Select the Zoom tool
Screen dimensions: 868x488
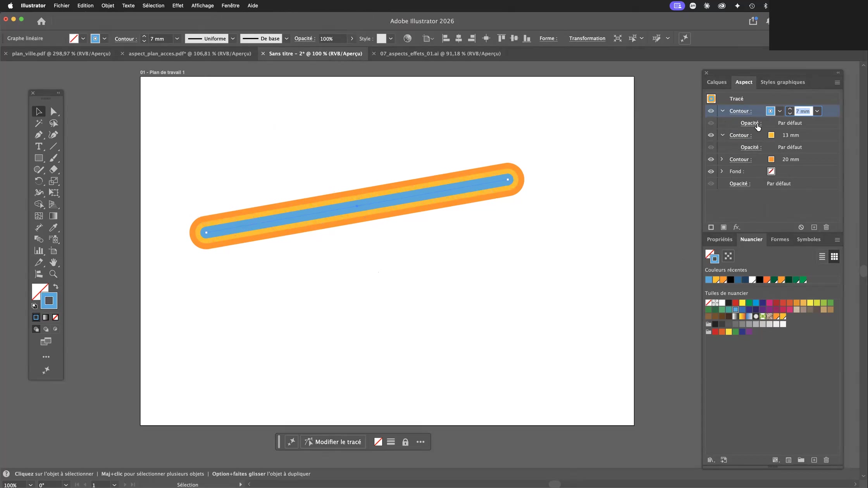coord(53,274)
